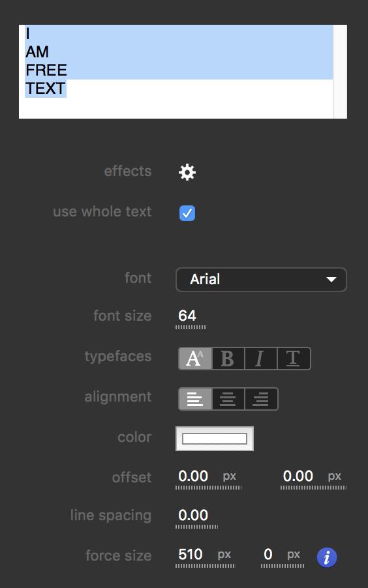Select the second offset value field

point(313,478)
